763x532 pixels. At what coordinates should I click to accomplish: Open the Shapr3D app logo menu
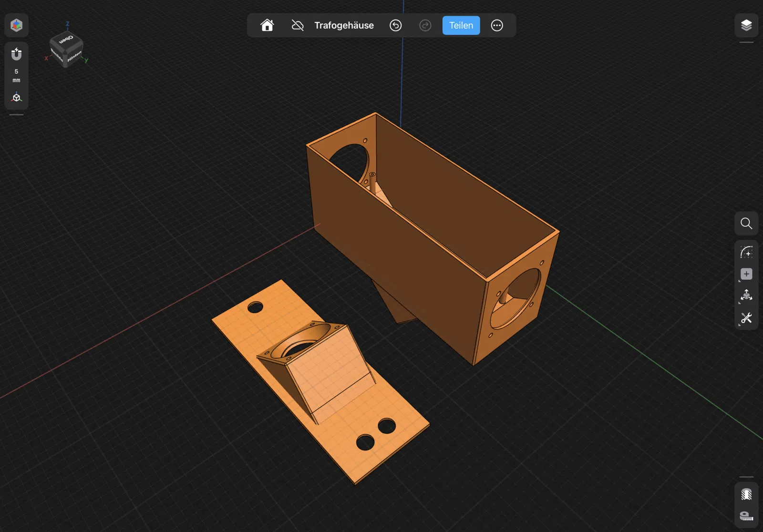coord(16,25)
